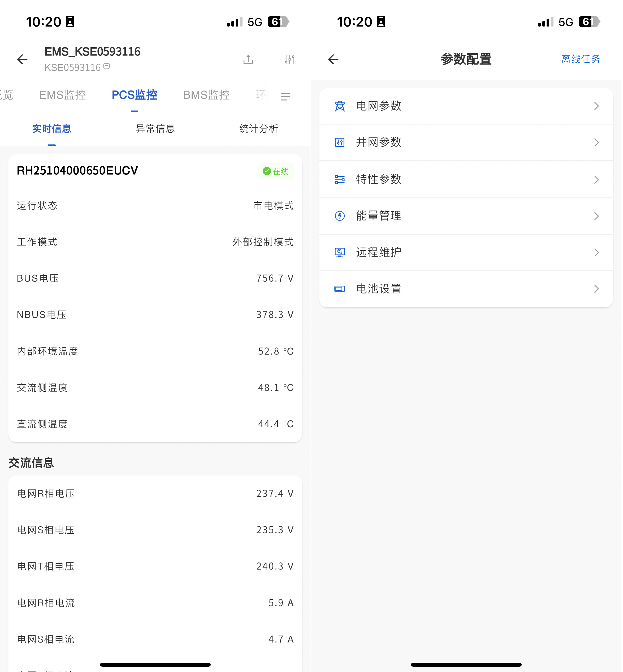623x672 pixels.
Task: Select the 统计分析 sub-tab
Action: (x=259, y=128)
